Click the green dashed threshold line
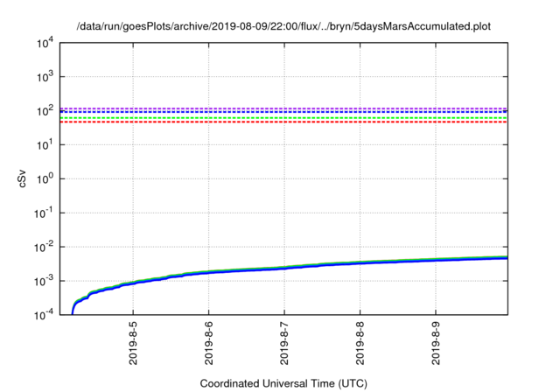 [x=283, y=118]
